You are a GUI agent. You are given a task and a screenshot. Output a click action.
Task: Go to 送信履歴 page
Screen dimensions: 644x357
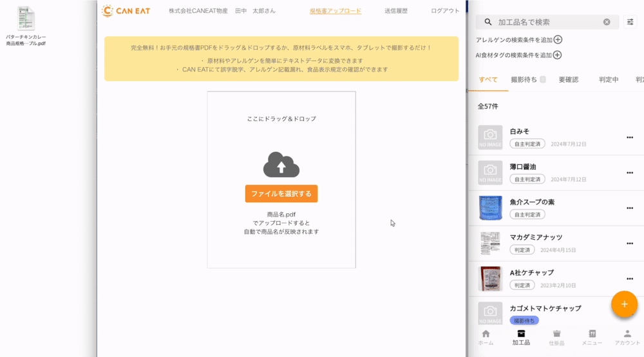pos(396,11)
